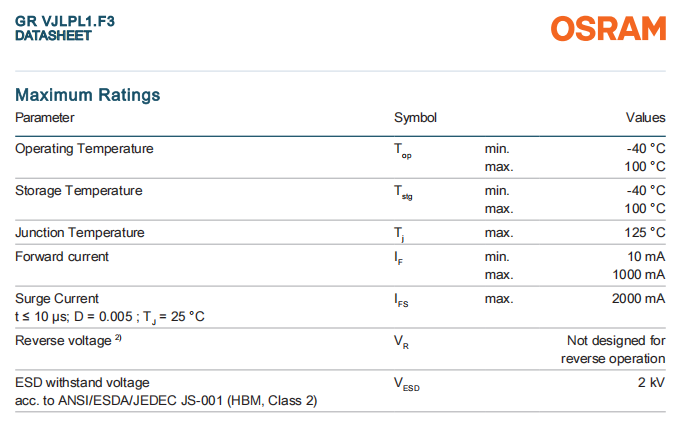The image size is (685, 427).
Task: Click the Parameter column header
Action: click(44, 118)
